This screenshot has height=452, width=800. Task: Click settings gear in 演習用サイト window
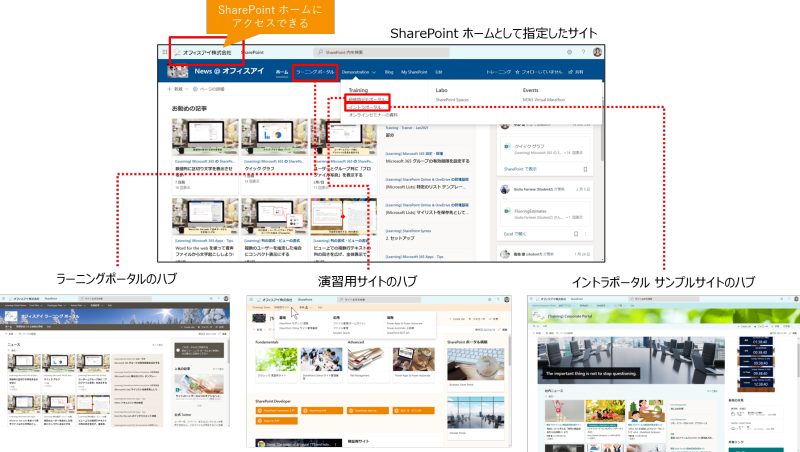click(489, 299)
